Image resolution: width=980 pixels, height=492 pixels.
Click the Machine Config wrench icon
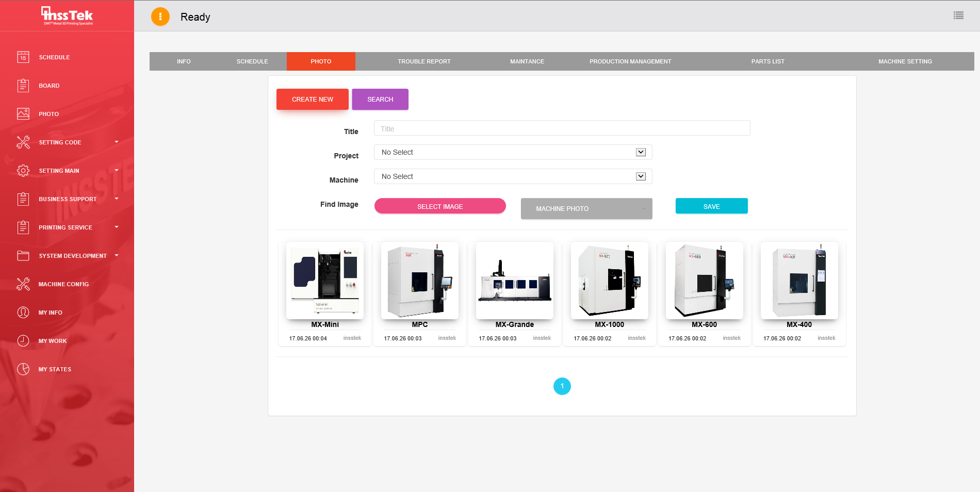[x=23, y=284]
